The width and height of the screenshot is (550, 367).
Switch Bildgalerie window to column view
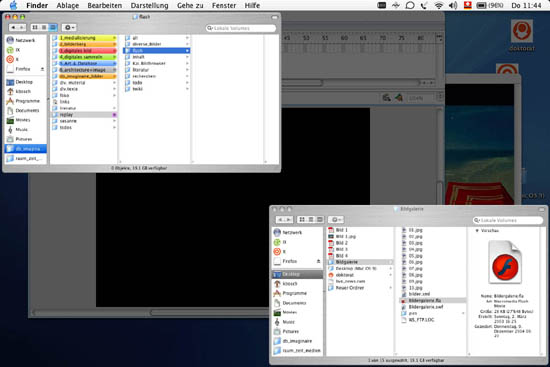(320, 220)
